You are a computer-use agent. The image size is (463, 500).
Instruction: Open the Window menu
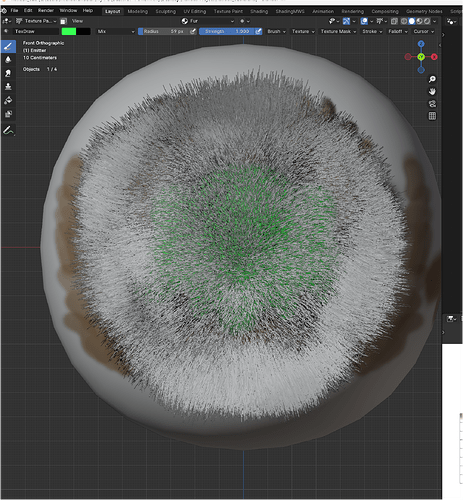[68, 11]
